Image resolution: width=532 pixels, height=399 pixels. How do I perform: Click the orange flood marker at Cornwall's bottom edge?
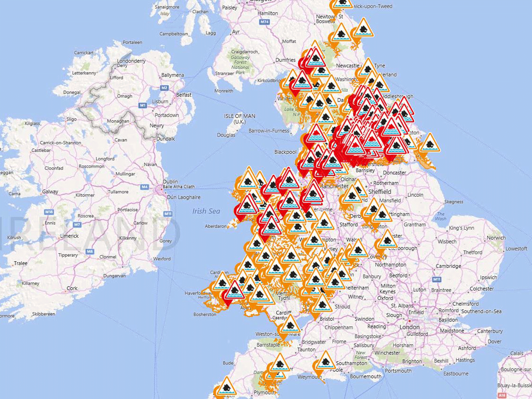point(227,387)
